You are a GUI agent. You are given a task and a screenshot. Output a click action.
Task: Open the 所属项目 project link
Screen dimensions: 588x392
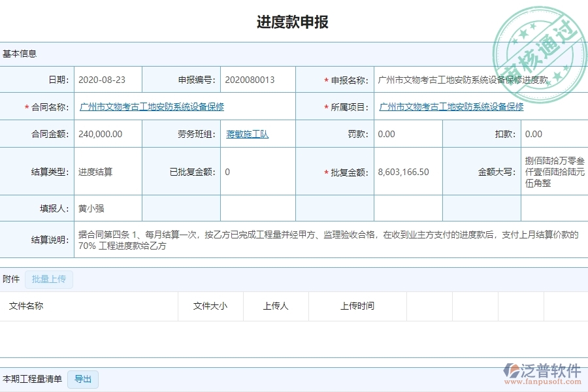coord(449,106)
